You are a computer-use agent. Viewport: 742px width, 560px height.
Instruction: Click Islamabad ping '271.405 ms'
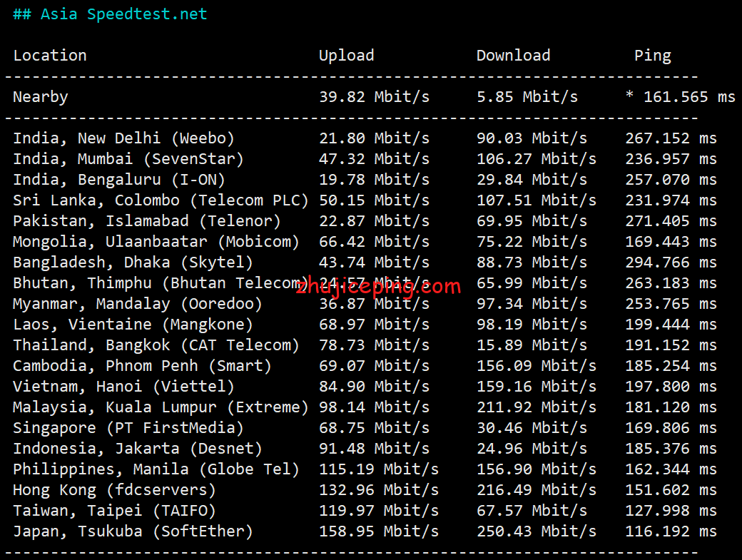point(671,221)
